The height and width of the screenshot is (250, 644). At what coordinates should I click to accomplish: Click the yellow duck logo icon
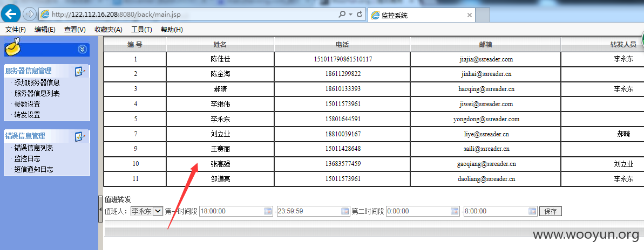tap(13, 46)
